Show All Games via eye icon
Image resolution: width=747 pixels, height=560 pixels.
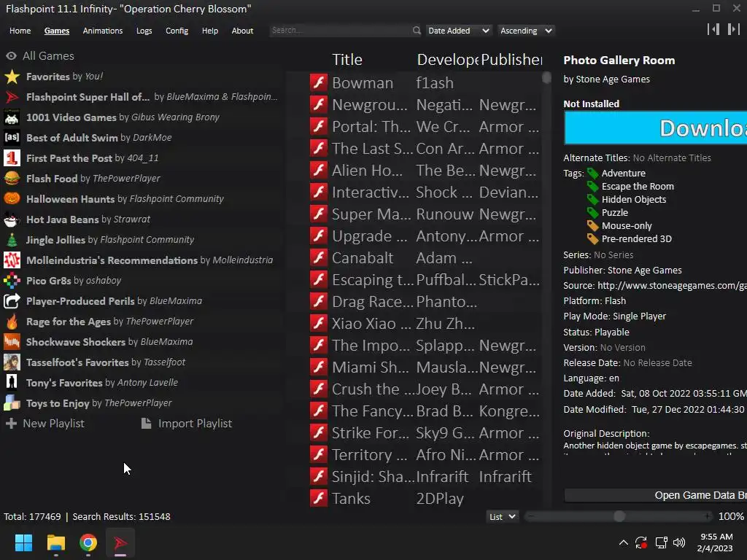11,55
